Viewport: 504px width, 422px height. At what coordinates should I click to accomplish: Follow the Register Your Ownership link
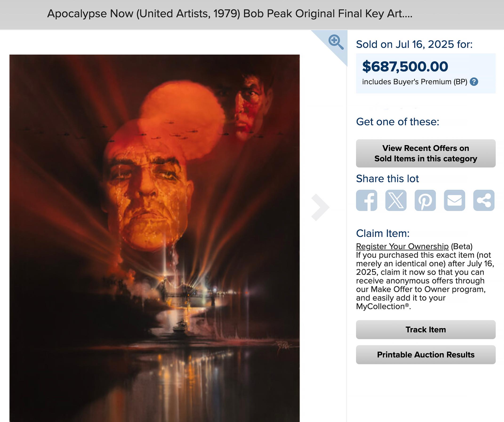pos(402,246)
